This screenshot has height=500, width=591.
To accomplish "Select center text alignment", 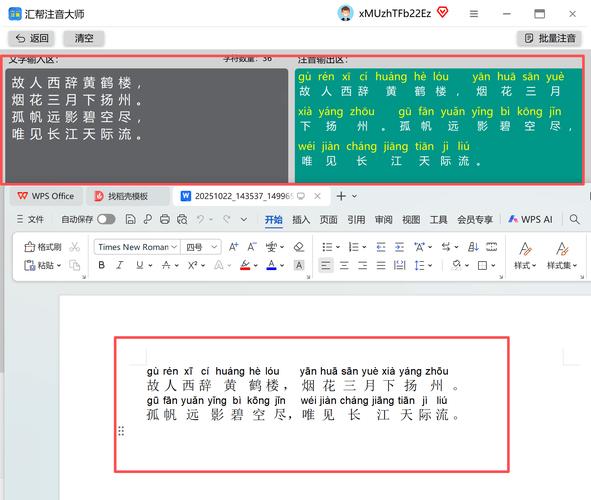I will (x=344, y=265).
